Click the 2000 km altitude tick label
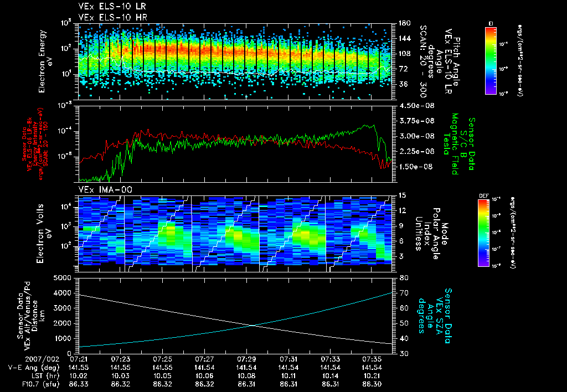 click(63, 324)
